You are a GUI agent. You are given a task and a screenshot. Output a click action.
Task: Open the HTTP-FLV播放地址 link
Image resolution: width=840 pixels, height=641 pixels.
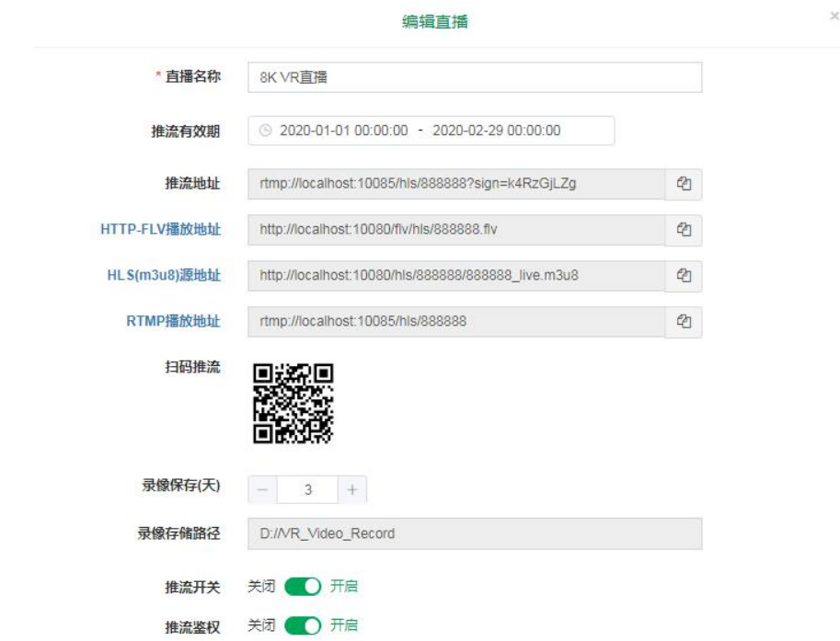click(161, 229)
